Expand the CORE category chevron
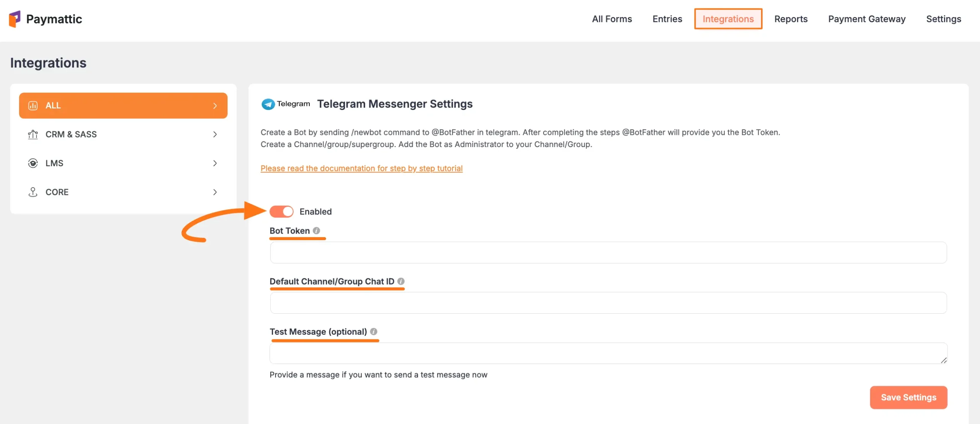The height and width of the screenshot is (424, 980). tap(215, 192)
